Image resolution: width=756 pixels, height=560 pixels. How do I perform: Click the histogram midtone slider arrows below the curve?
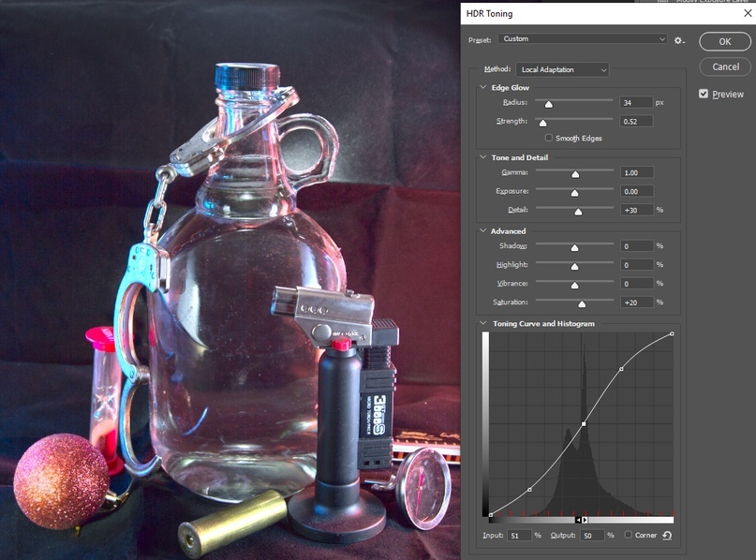pyautogui.click(x=581, y=520)
